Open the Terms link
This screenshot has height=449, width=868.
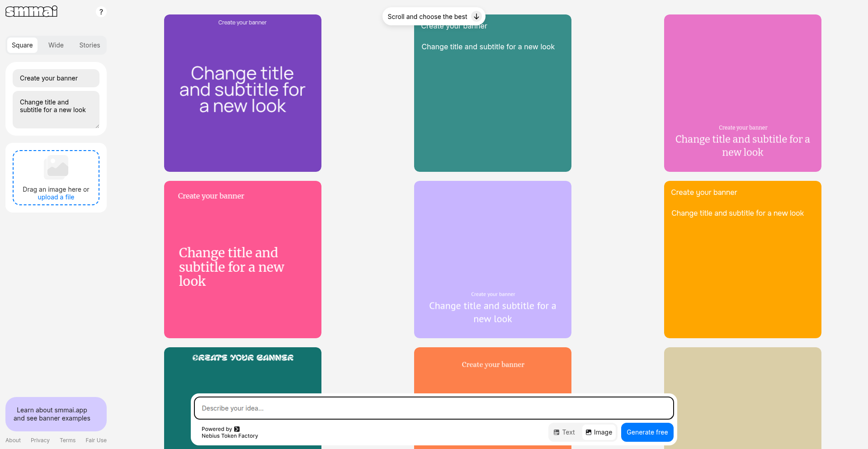click(68, 440)
